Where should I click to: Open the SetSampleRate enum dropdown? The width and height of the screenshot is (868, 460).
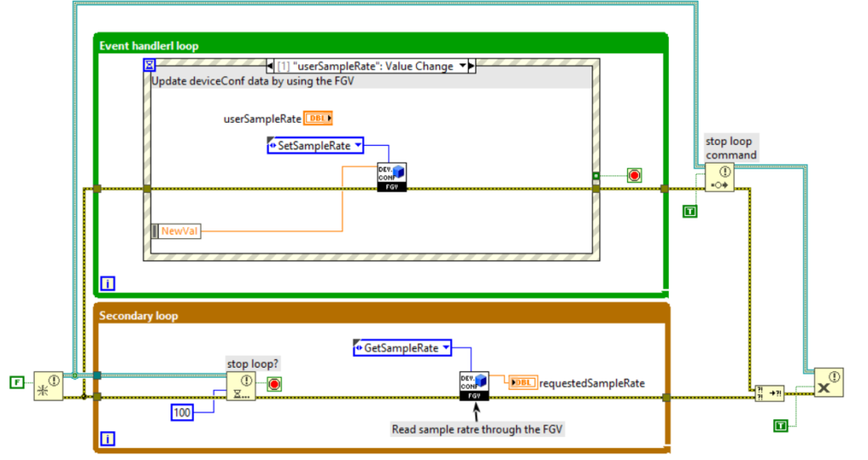[x=314, y=146]
